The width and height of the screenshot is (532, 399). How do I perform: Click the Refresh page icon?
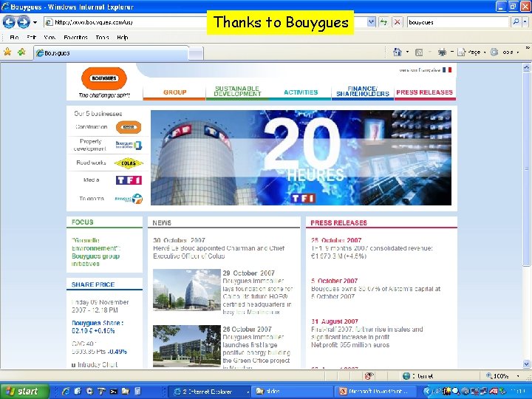(x=383, y=22)
